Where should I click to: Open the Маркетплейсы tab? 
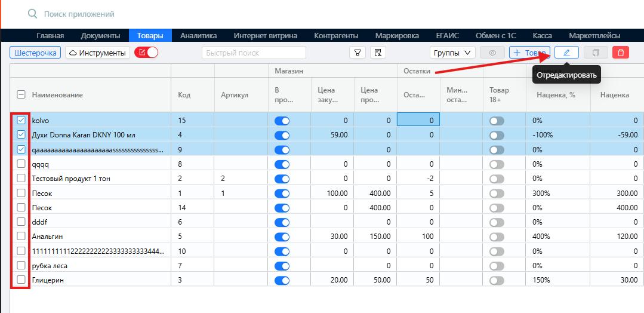pos(594,36)
